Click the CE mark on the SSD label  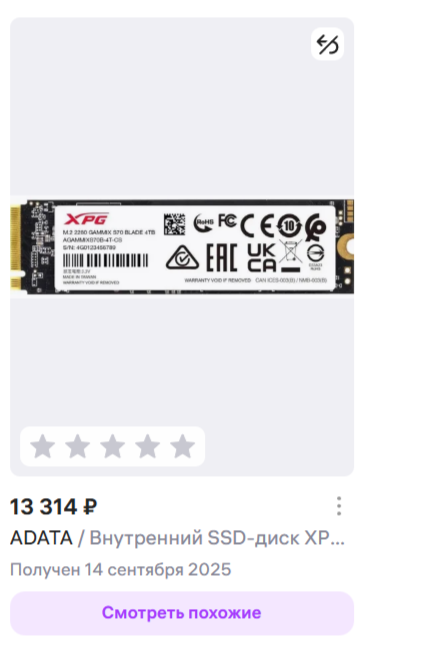pos(256,226)
